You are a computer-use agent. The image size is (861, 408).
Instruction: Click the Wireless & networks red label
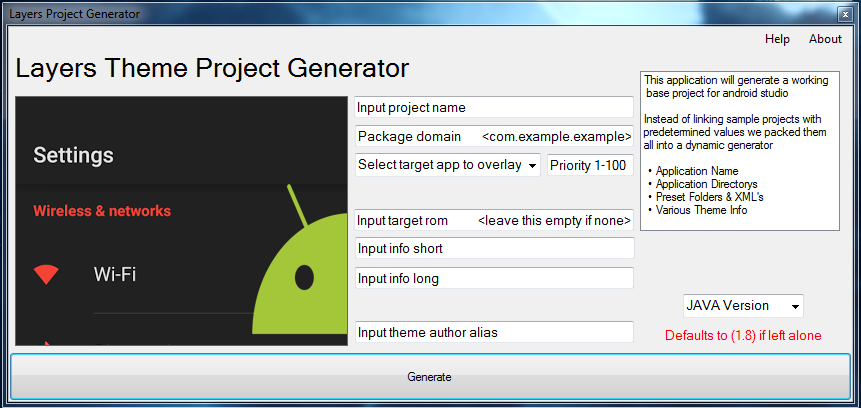click(x=102, y=211)
